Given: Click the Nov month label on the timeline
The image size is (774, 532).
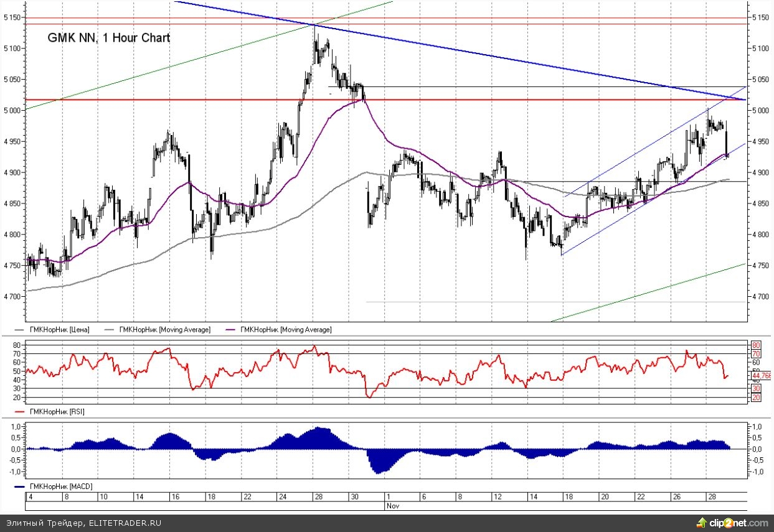Looking at the screenshot, I should point(392,506).
